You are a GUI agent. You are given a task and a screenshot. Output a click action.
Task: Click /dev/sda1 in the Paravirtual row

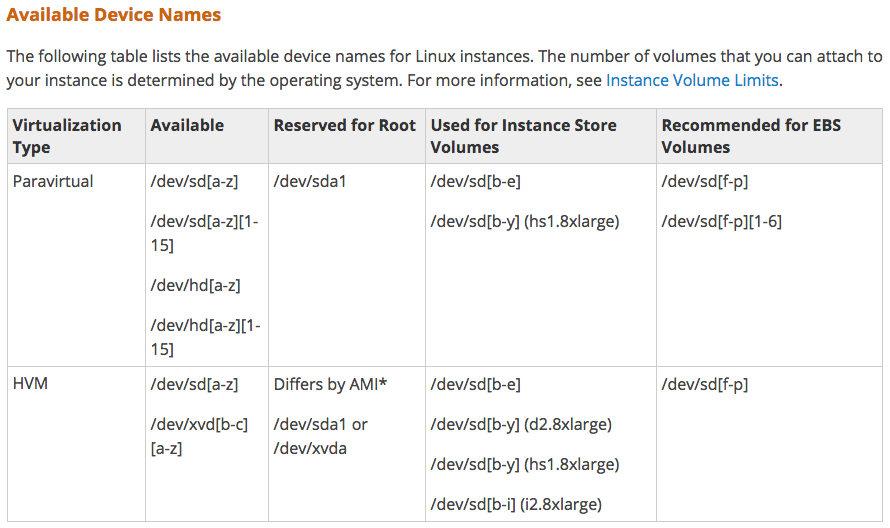(310, 182)
